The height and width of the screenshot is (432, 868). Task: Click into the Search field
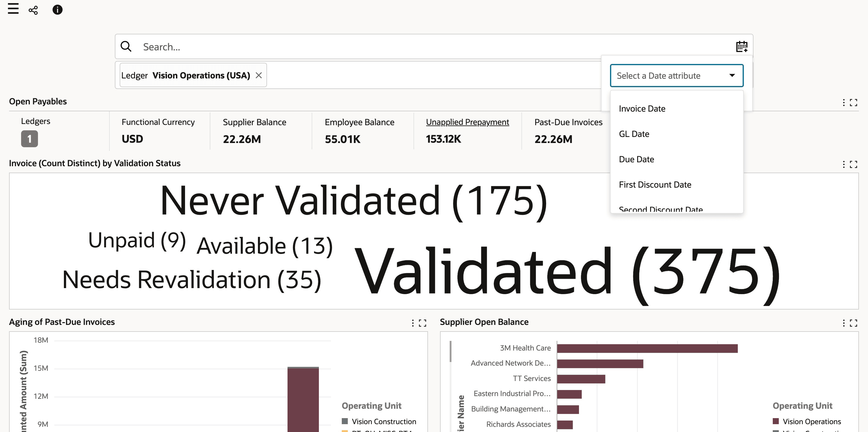pyautogui.click(x=435, y=46)
